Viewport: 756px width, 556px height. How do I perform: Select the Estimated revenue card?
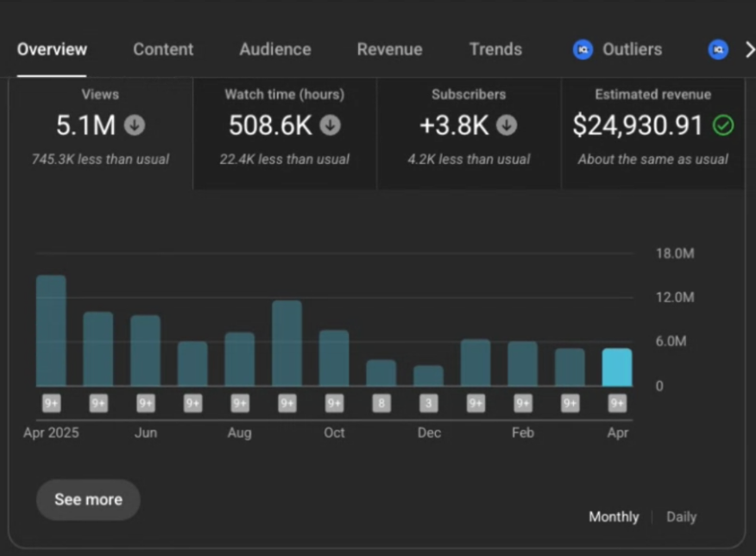[x=652, y=134]
